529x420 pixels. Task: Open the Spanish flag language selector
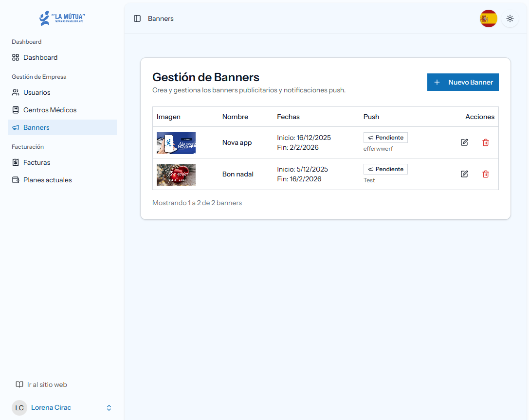[x=488, y=18]
